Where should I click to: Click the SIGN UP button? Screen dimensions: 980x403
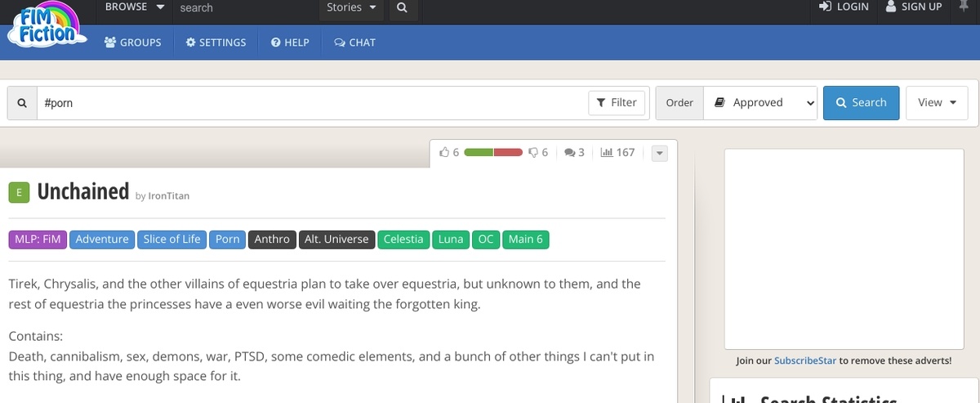coord(913,7)
